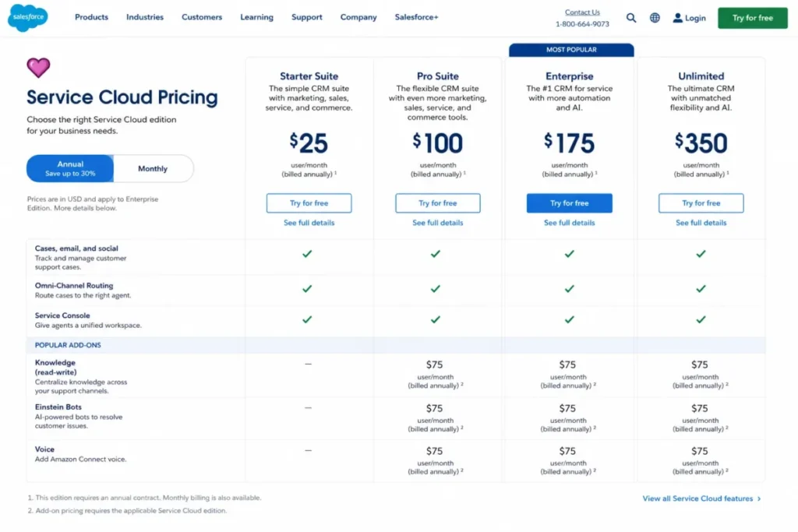Click the Pro Suite $100 price
The height and width of the screenshot is (532, 798).
[x=438, y=143]
